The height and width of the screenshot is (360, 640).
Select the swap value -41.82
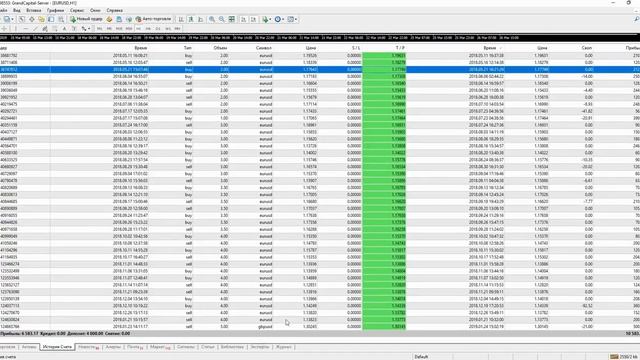click(x=587, y=111)
